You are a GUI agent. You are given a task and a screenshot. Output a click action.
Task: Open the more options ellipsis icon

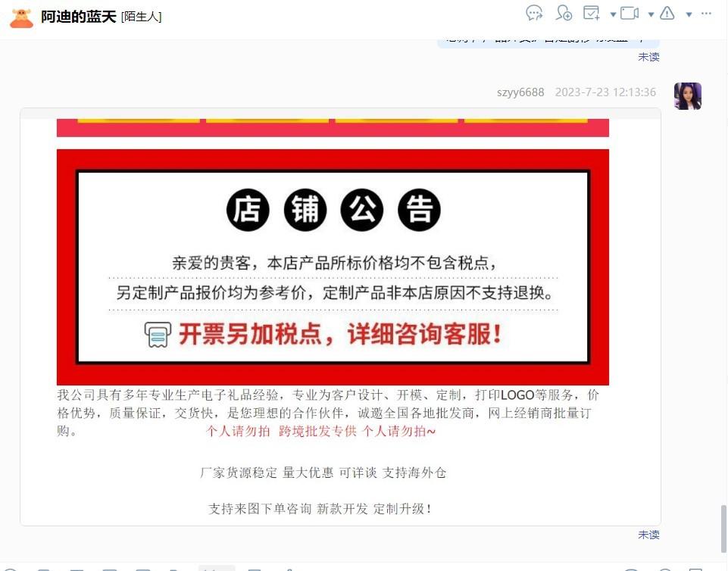(x=706, y=14)
